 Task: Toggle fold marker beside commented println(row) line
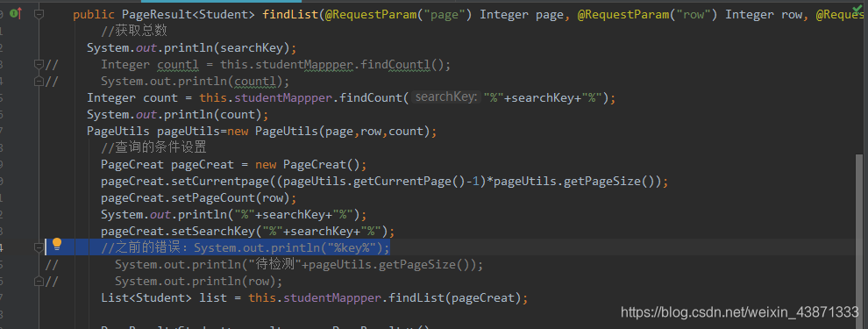(x=39, y=282)
